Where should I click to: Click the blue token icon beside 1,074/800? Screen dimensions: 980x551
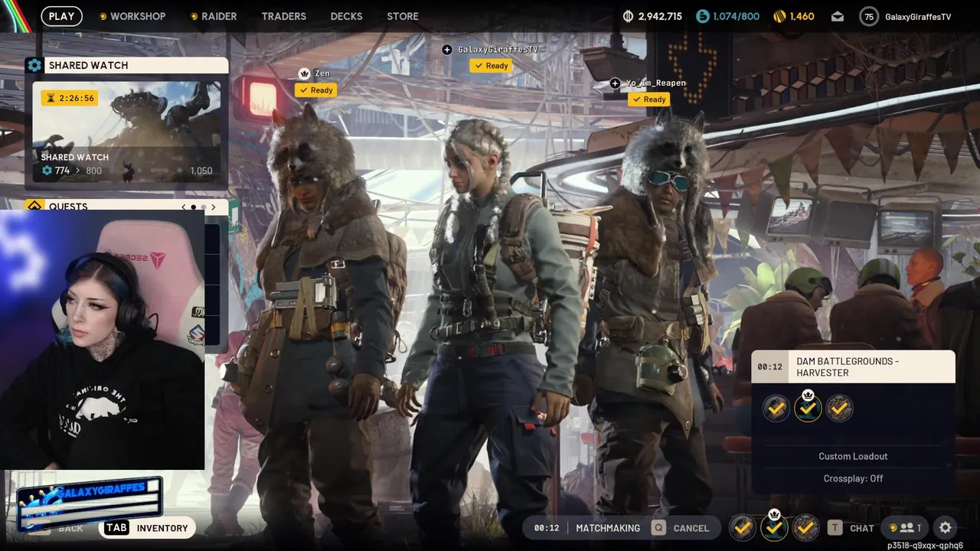[702, 16]
